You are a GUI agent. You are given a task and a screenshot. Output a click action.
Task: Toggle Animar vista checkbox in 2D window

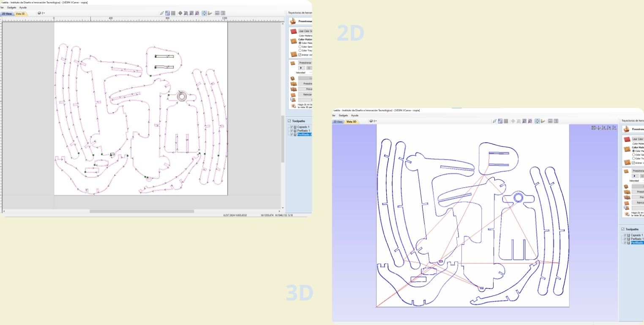[300, 55]
